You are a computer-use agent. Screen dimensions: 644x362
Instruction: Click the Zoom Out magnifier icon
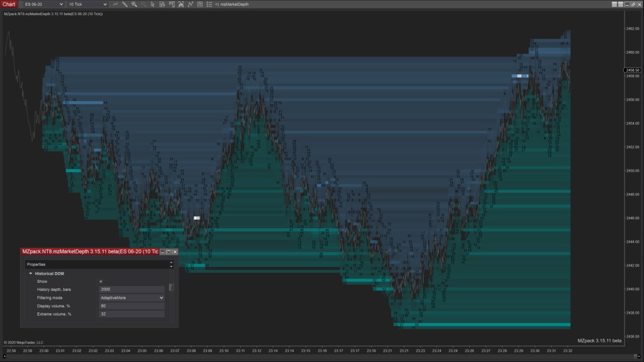tap(143, 4)
